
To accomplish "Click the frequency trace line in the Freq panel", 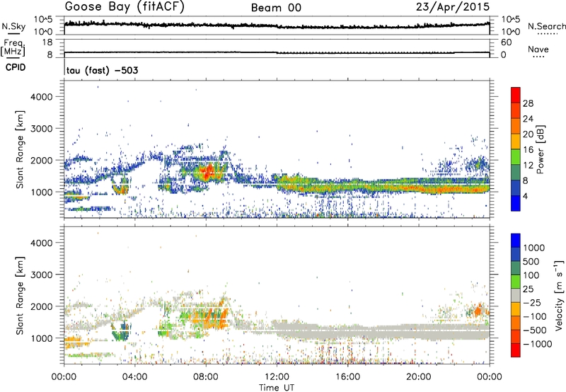I will (x=277, y=52).
